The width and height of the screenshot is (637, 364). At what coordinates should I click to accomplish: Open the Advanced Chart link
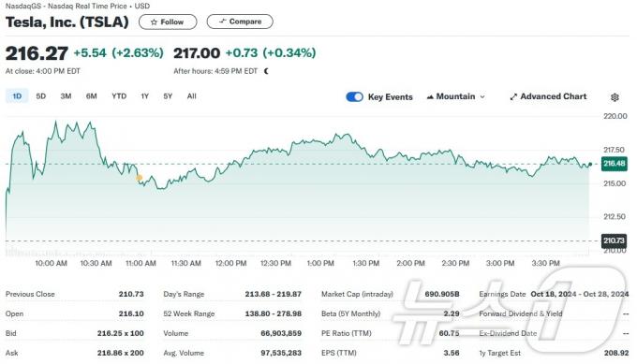[548, 96]
